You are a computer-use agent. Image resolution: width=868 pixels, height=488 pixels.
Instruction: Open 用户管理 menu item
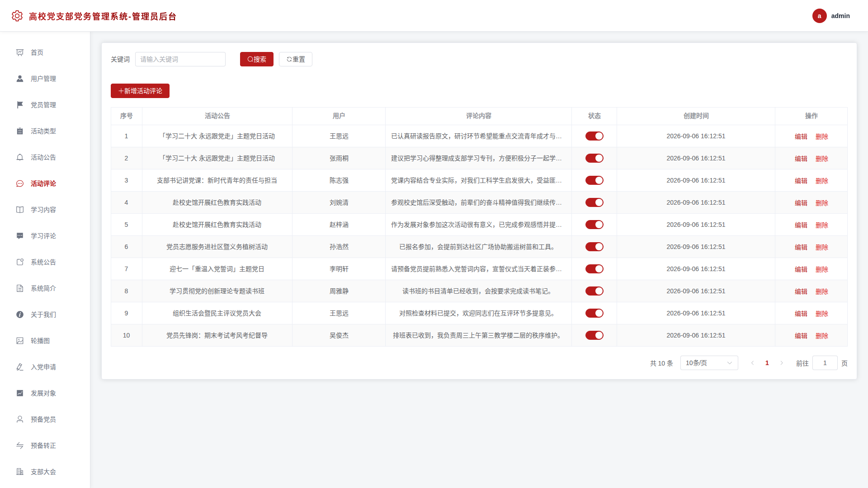pyautogui.click(x=45, y=79)
